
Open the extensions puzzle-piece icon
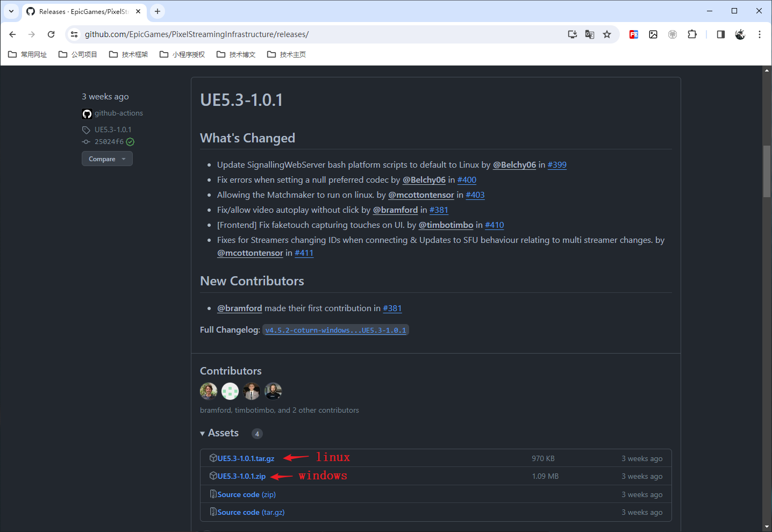[692, 34]
